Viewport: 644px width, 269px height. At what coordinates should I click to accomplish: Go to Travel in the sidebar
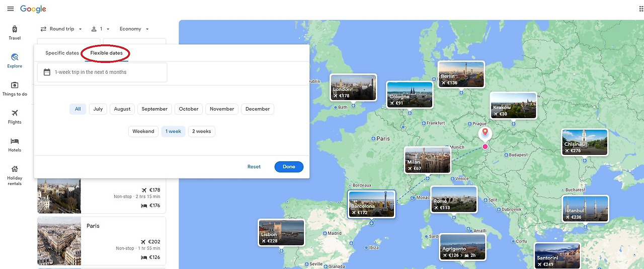coord(15,33)
